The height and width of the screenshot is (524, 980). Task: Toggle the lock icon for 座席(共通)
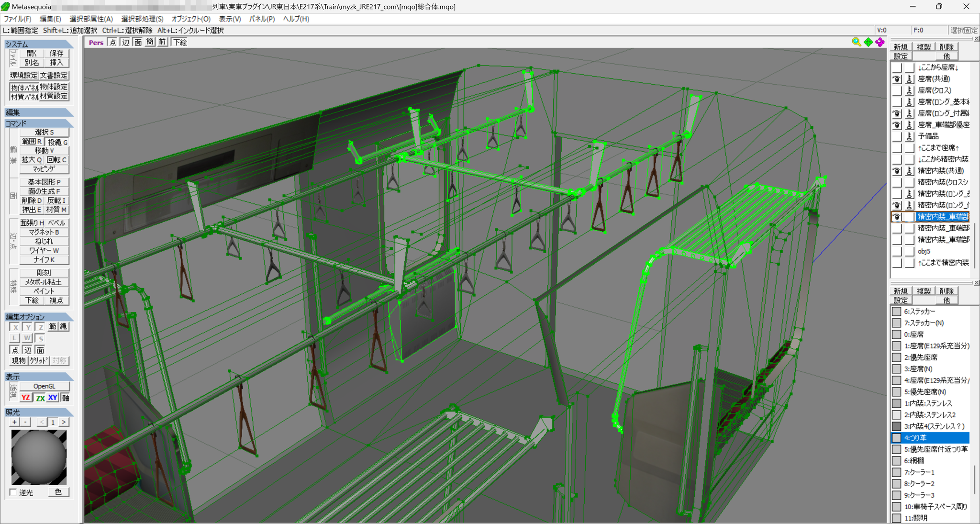click(x=910, y=79)
